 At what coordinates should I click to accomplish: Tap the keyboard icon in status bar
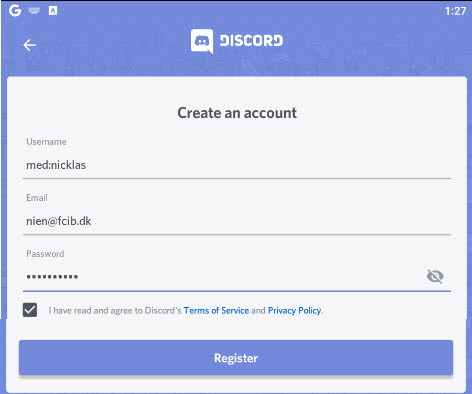34,11
